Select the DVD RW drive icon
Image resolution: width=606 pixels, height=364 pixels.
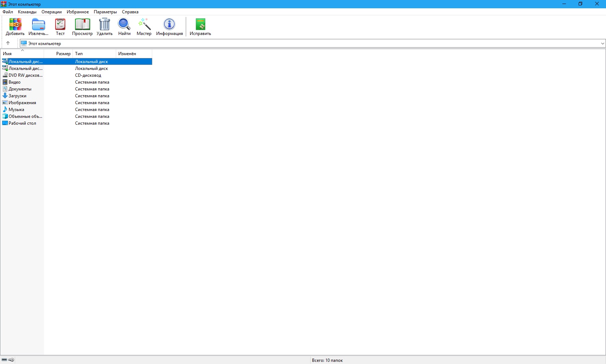[5, 75]
